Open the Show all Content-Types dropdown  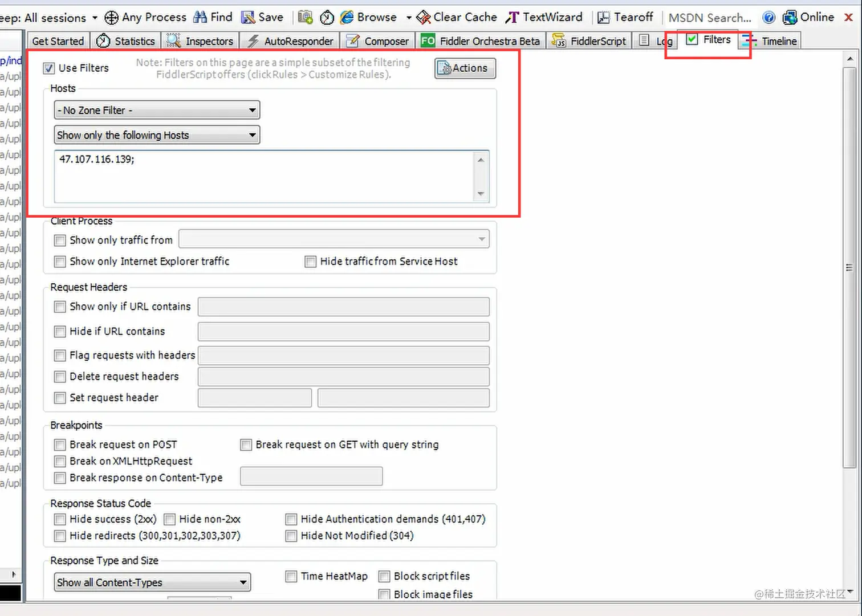pyautogui.click(x=152, y=582)
